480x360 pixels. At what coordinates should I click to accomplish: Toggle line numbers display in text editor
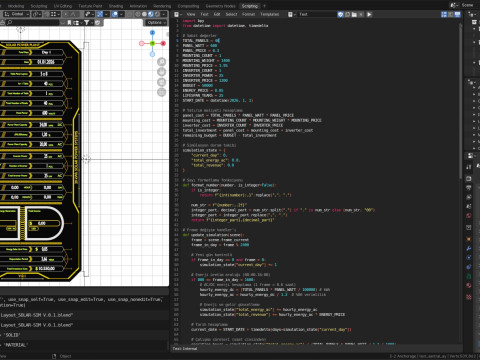click(x=444, y=14)
